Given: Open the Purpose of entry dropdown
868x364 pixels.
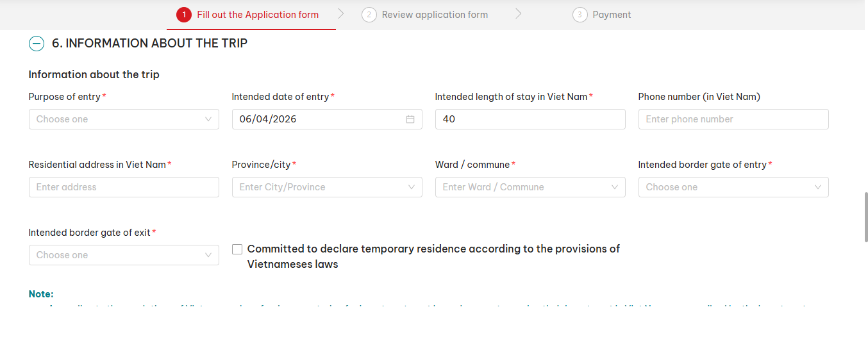Looking at the screenshot, I should (115, 119).
